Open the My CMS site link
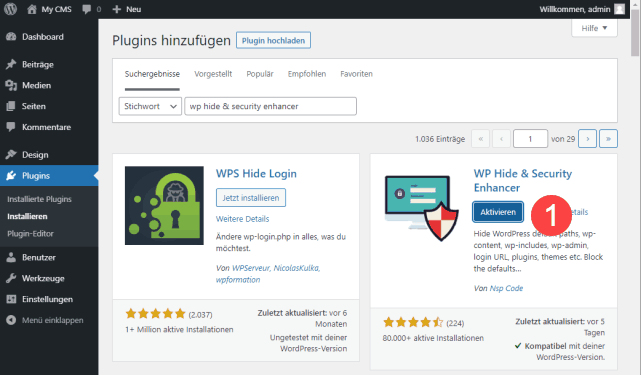The height and width of the screenshot is (375, 641). tap(49, 9)
